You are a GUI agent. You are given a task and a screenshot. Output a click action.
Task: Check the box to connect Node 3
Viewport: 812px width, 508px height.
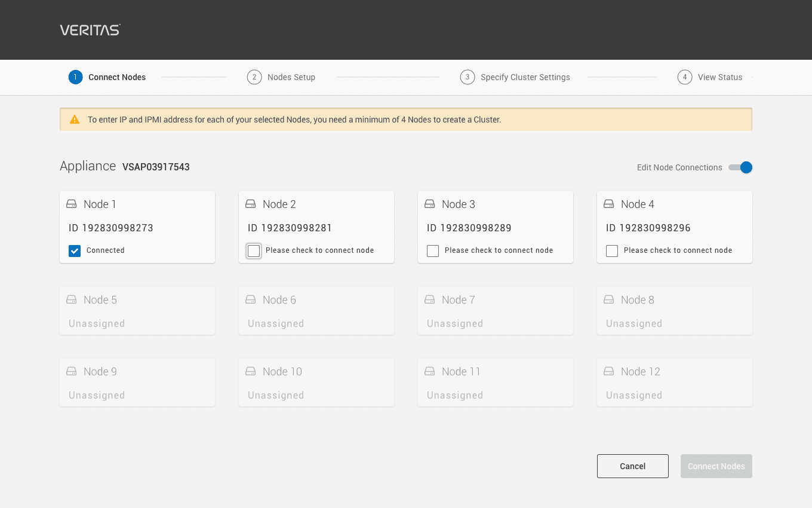433,250
